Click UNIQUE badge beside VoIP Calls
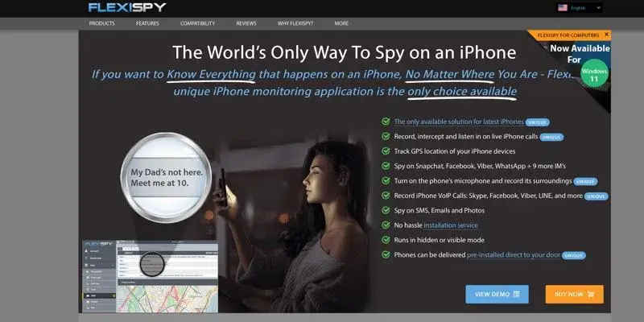Viewport: 644px width, 322px height. 596,196
